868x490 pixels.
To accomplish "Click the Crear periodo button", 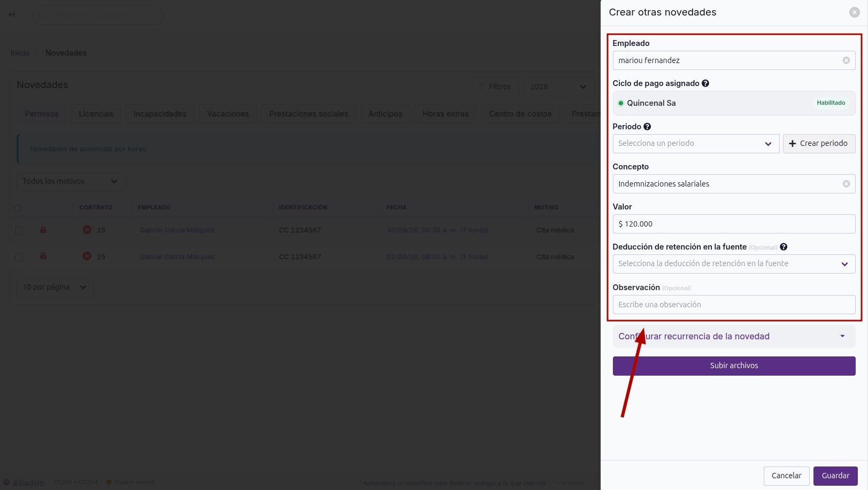I will [x=819, y=144].
